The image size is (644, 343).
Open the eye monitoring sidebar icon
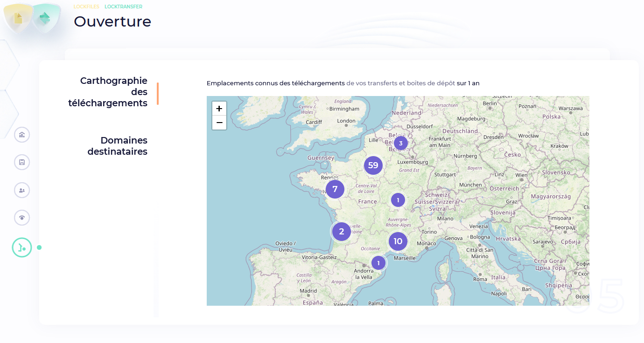22,218
